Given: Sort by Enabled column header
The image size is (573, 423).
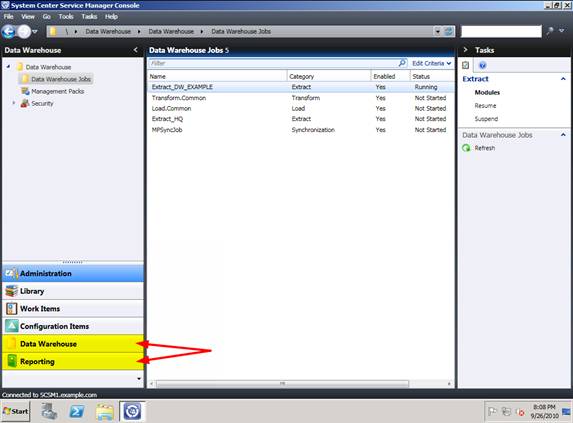Looking at the screenshot, I should (x=390, y=76).
